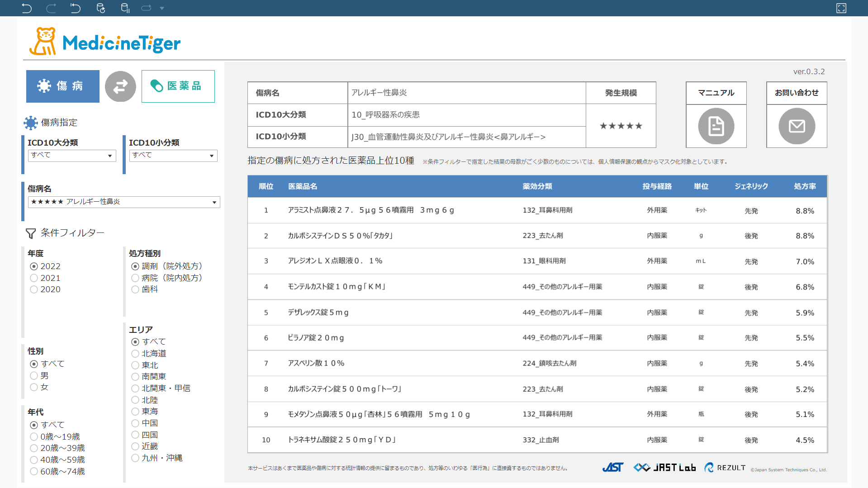
Task: Toggle full screen mode icon
Action: (841, 8)
